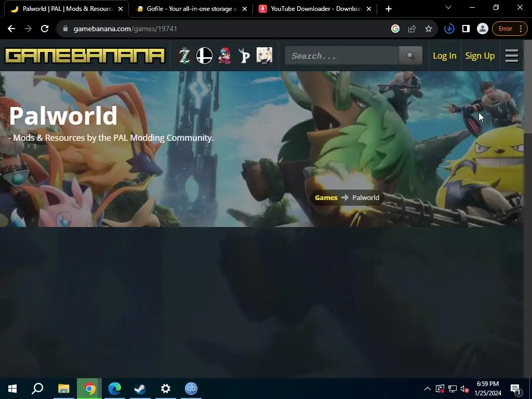Open the Windows Start menu

(12, 389)
